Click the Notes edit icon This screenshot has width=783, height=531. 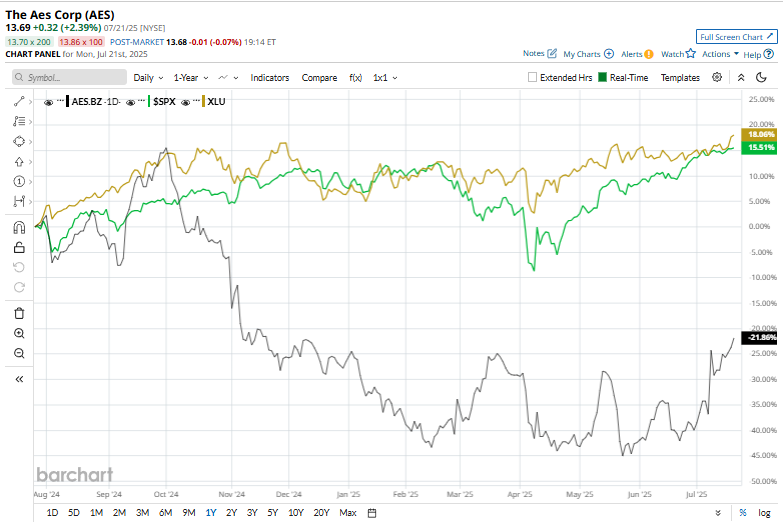[x=552, y=53]
